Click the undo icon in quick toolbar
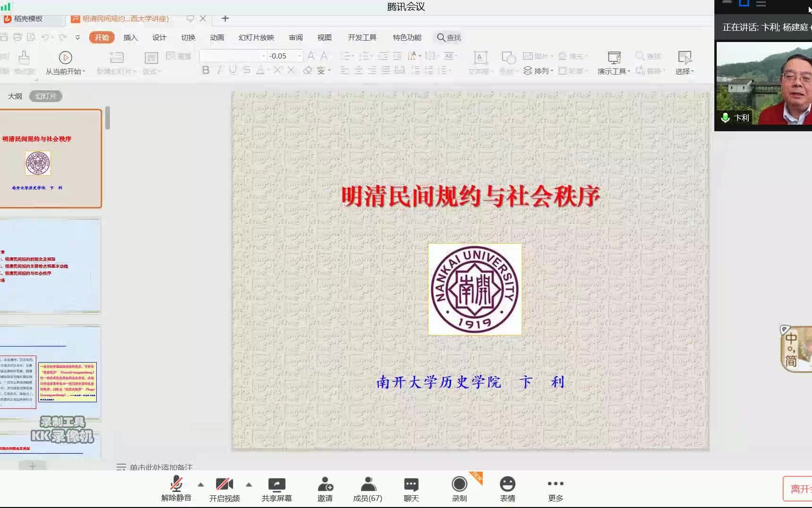 point(45,37)
